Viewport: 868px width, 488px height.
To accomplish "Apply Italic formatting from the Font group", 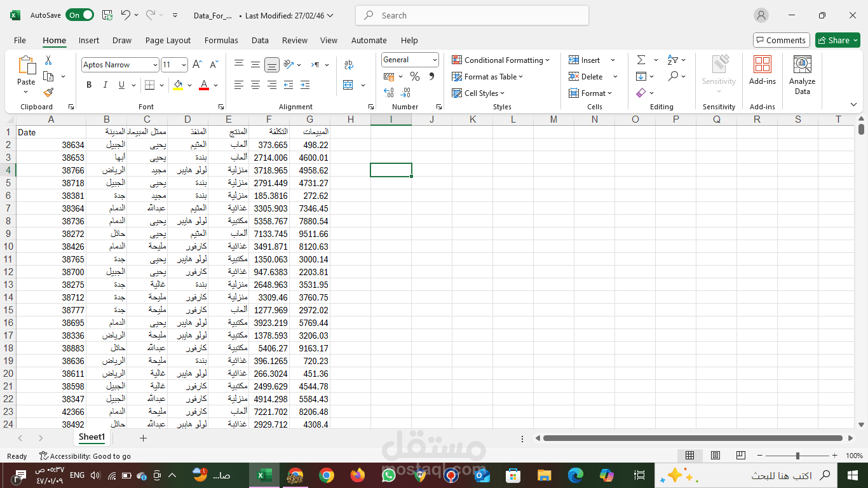I will (105, 85).
